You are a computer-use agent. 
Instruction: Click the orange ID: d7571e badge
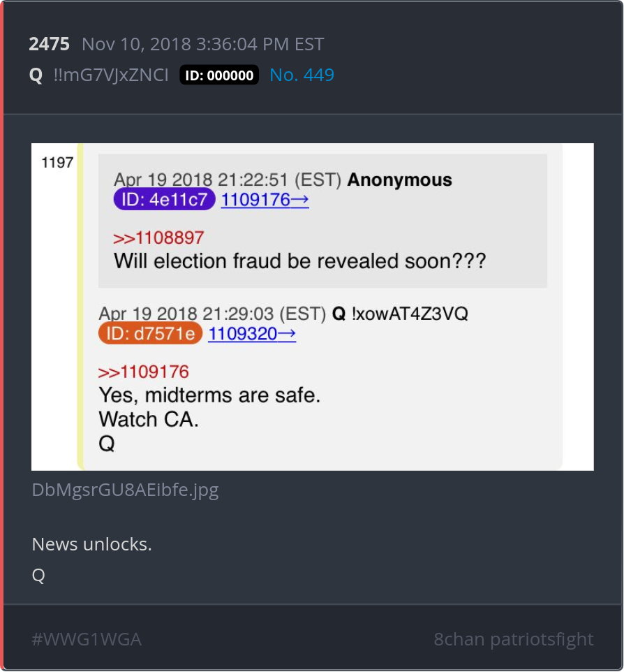pyautogui.click(x=150, y=333)
